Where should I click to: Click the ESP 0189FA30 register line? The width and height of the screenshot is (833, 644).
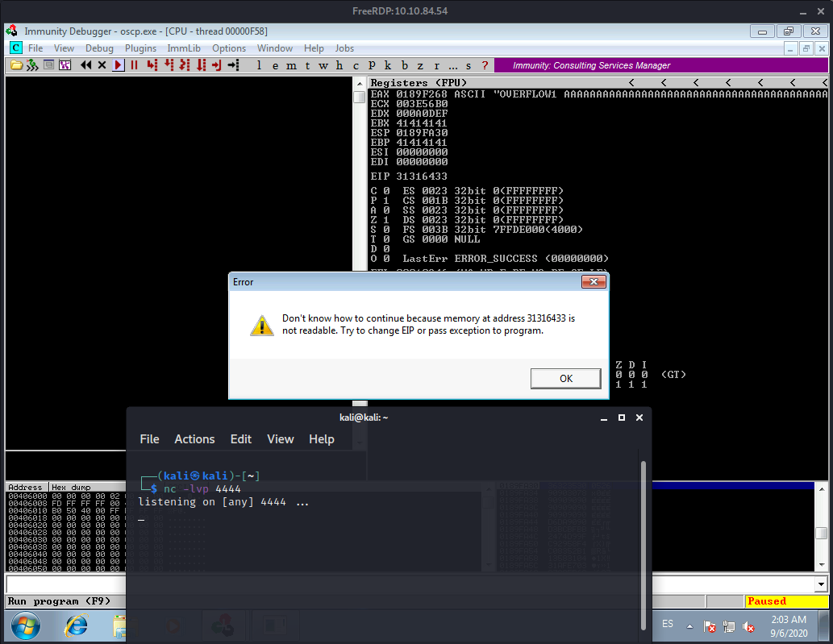(409, 133)
